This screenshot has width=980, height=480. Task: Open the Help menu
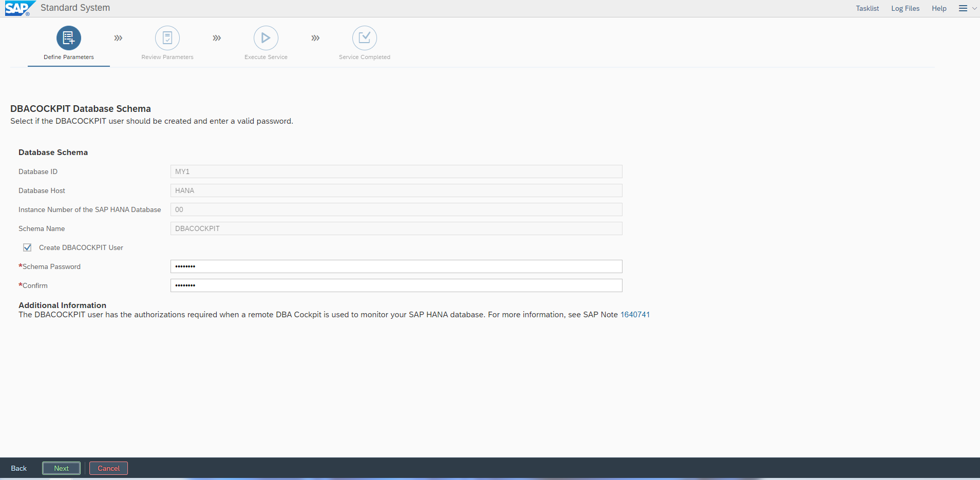click(x=939, y=8)
